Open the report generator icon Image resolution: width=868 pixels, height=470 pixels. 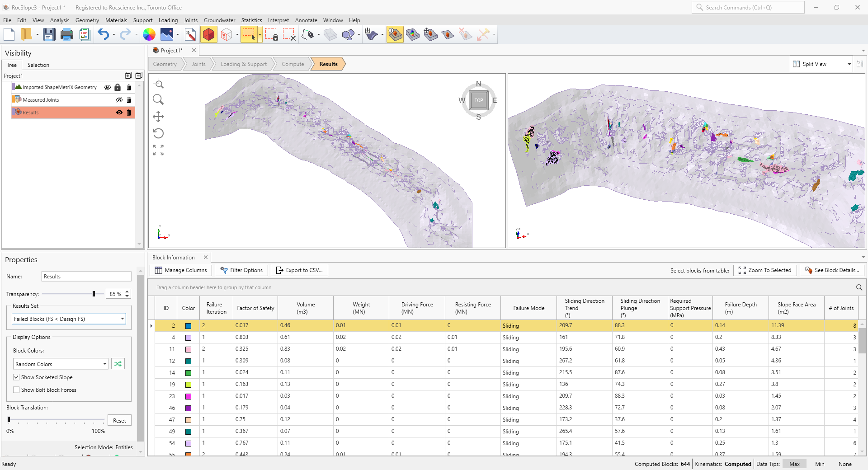85,34
